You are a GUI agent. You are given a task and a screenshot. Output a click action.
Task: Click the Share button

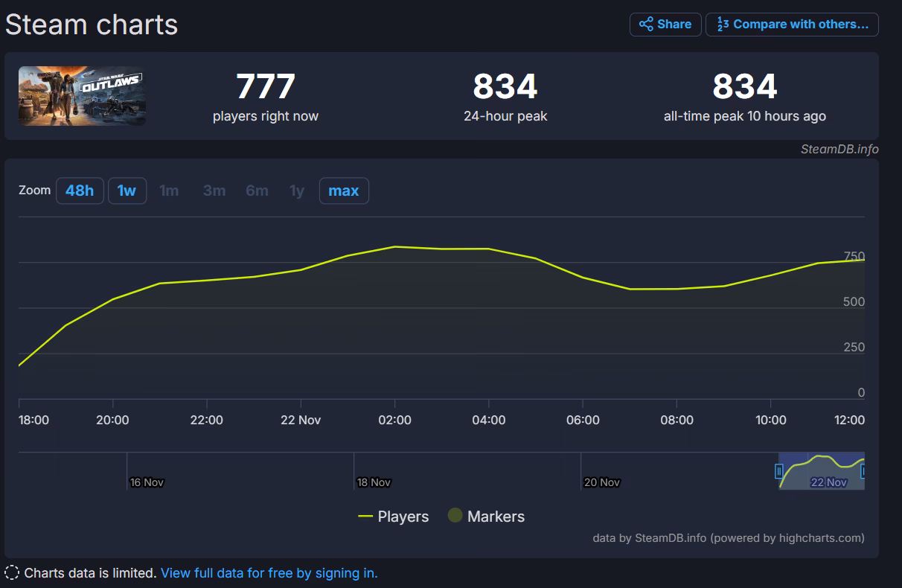[x=665, y=25]
